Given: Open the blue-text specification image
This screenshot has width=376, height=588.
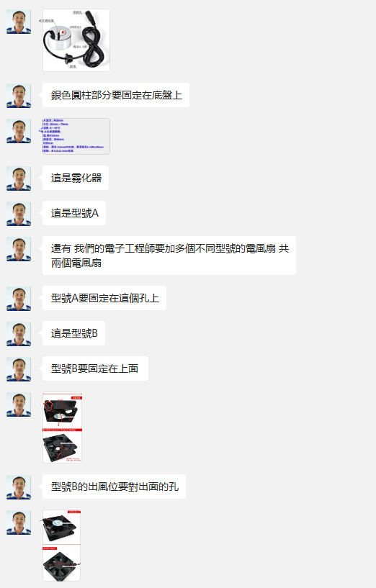Looking at the screenshot, I should pyautogui.click(x=76, y=136).
